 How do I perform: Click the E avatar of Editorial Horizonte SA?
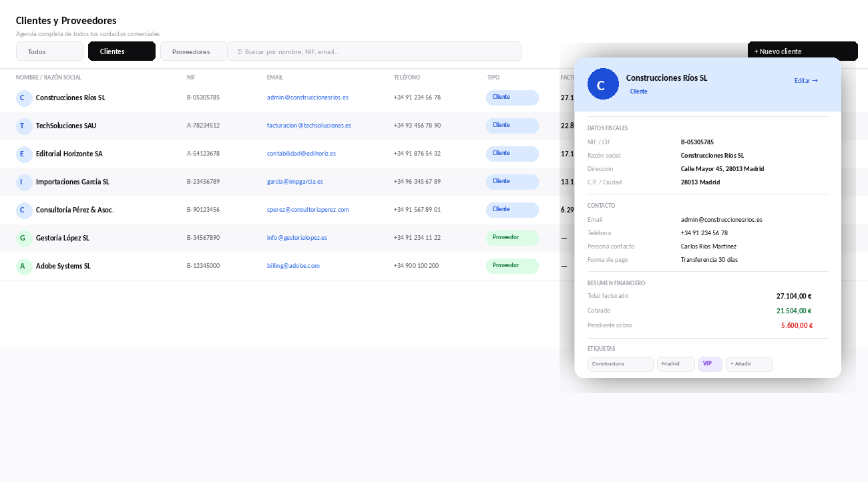coord(24,154)
